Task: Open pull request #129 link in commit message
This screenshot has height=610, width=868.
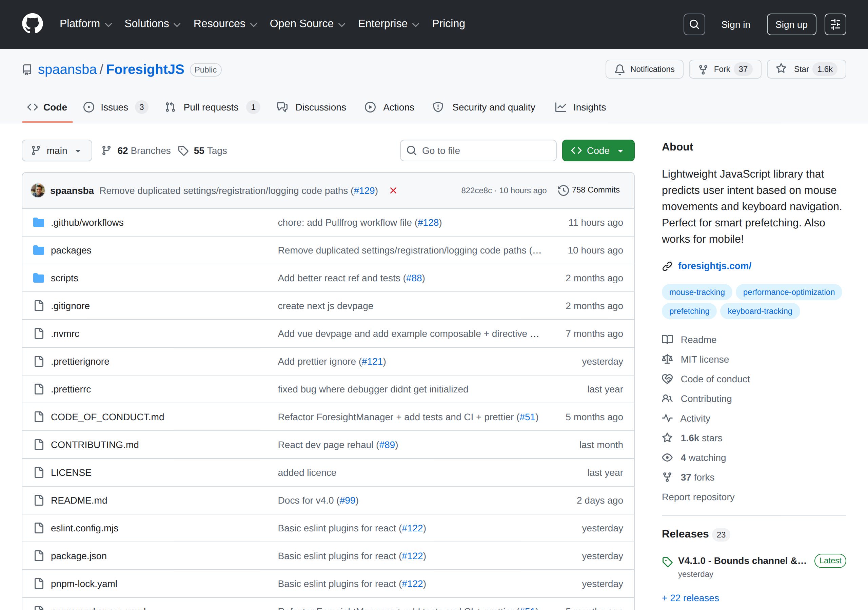Action: pos(364,190)
